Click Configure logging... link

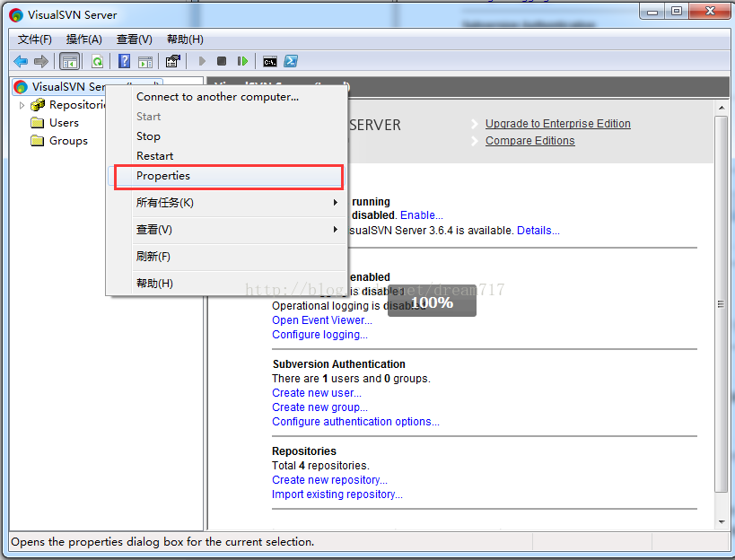tap(319, 335)
